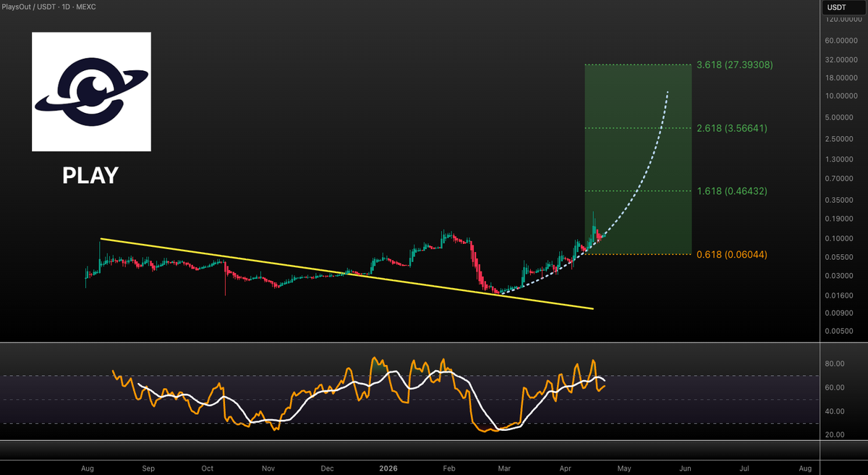This screenshot has height=475, width=868.
Task: Open the USDT price scale currency selector
Action: pyautogui.click(x=837, y=7)
